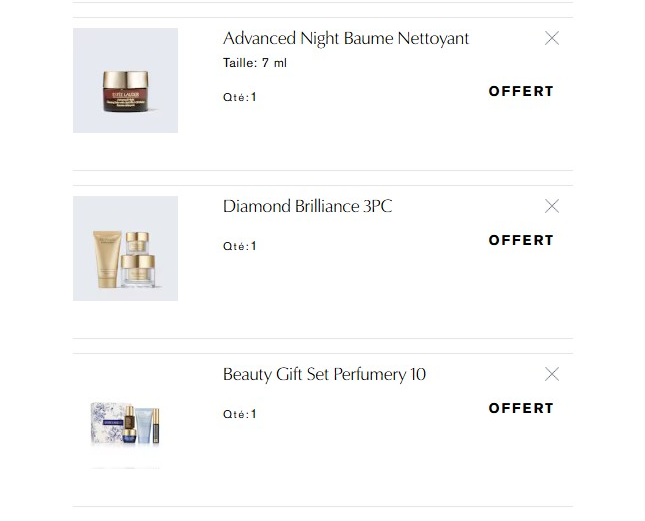The height and width of the screenshot is (521, 645).
Task: Click quantity label of Beauty Gift Set
Action: pyautogui.click(x=240, y=414)
